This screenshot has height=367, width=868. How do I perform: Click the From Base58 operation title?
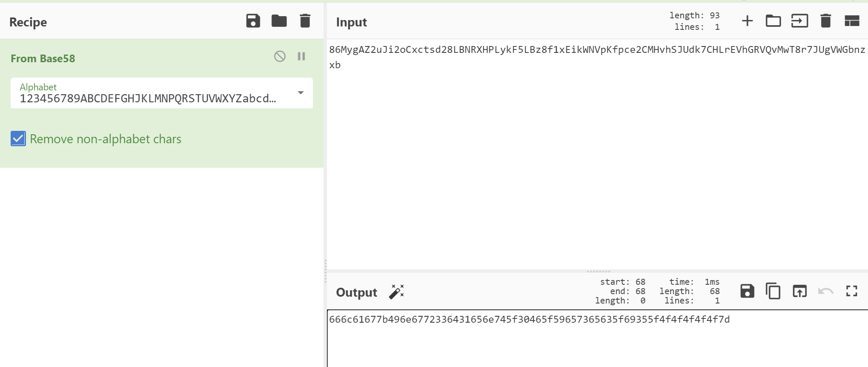pyautogui.click(x=43, y=58)
